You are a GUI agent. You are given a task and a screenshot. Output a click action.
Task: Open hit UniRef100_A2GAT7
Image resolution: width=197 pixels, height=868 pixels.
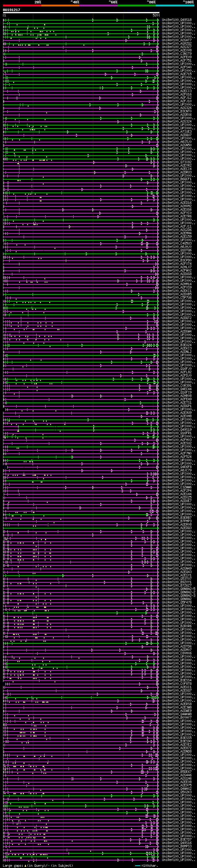click(x=177, y=40)
